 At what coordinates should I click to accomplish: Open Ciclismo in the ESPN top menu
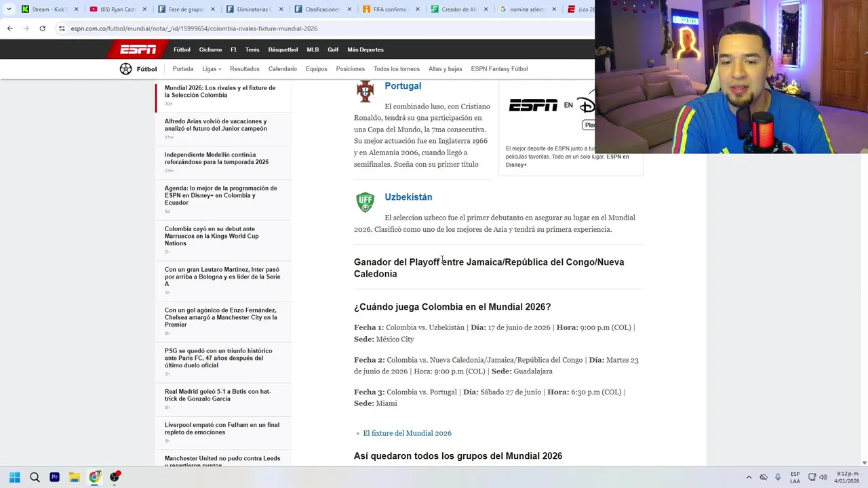click(210, 49)
